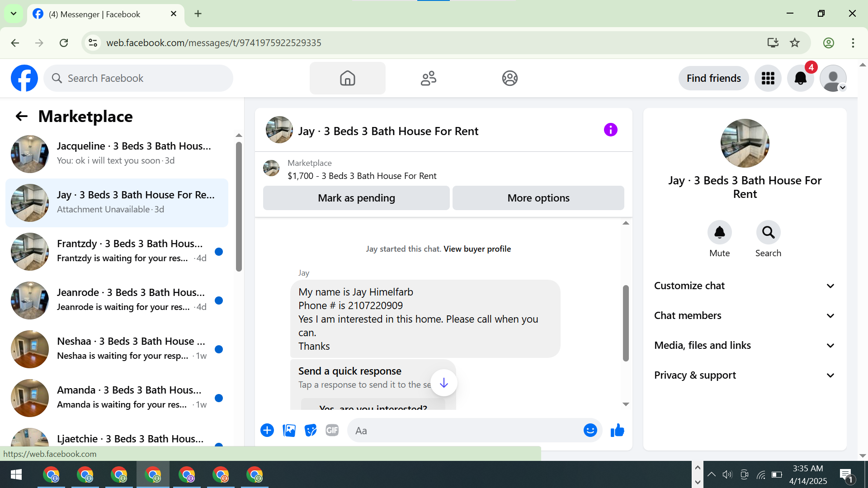Image resolution: width=868 pixels, height=488 pixels.
Task: Open the emoji picker in message box
Action: (590, 431)
